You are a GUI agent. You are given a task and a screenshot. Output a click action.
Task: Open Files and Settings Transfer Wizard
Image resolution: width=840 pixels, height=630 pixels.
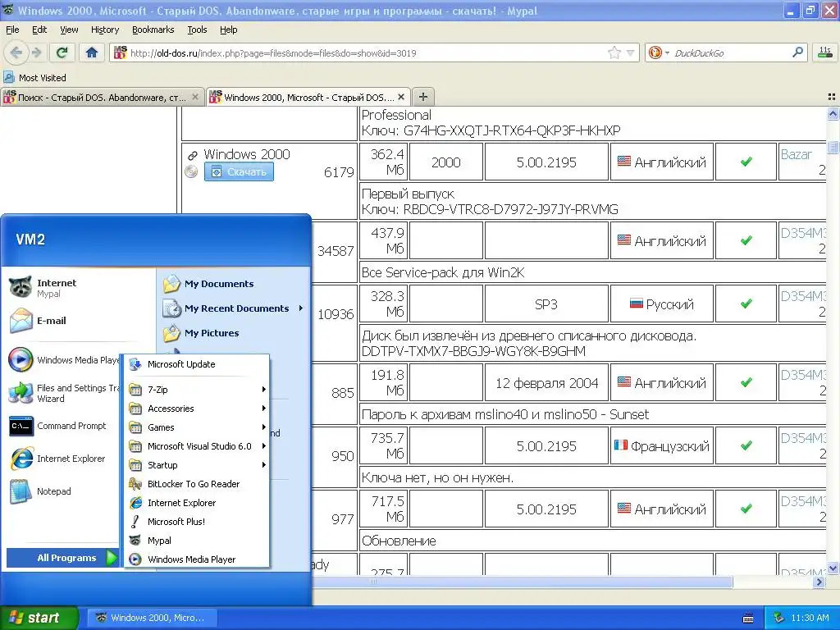(63, 393)
